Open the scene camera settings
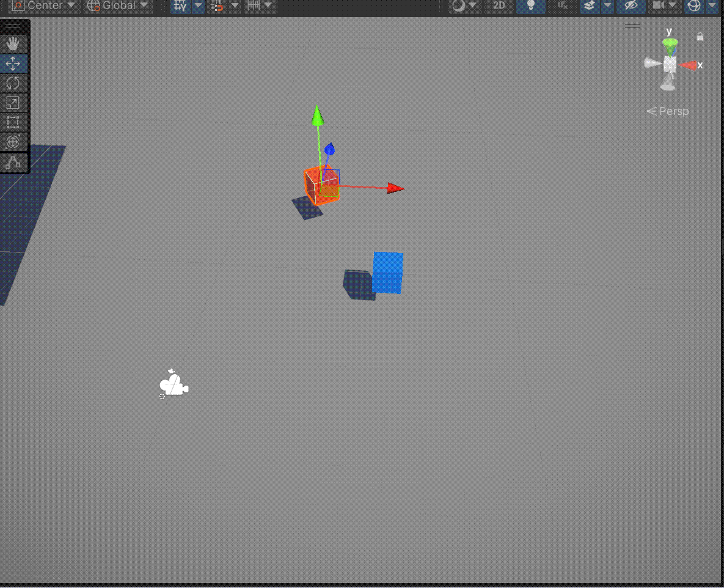Viewport: 724px width, 588px height. click(664, 6)
